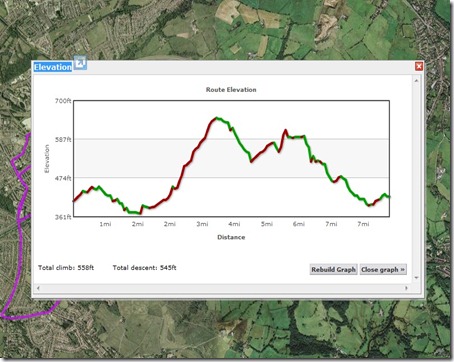Select the highlighted Elevation window title
Image resolution: width=454 pixels, height=362 pixels.
click(53, 67)
